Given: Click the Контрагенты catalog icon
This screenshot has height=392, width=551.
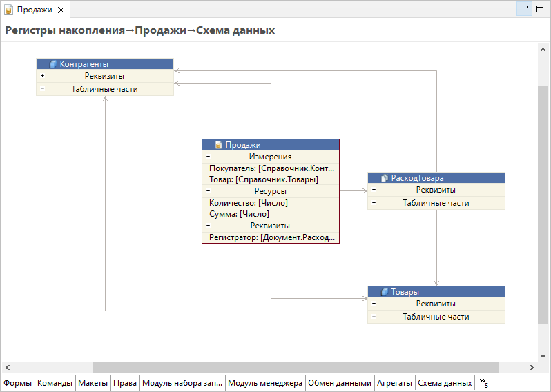Looking at the screenshot, I should tap(53, 64).
